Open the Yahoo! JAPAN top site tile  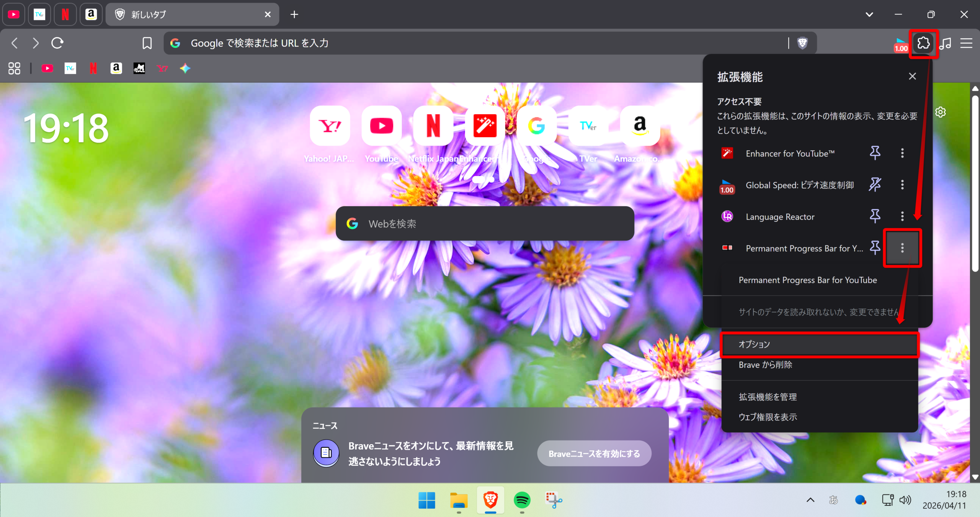tap(330, 126)
